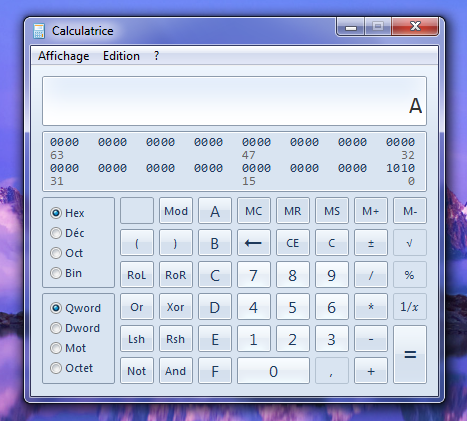The width and height of the screenshot is (467, 421).
Task: Click the number 4 key
Action: pyautogui.click(x=254, y=307)
